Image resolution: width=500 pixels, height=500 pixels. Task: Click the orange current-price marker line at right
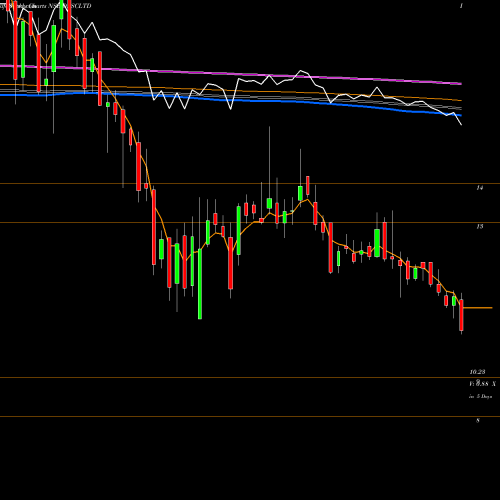click(x=478, y=308)
